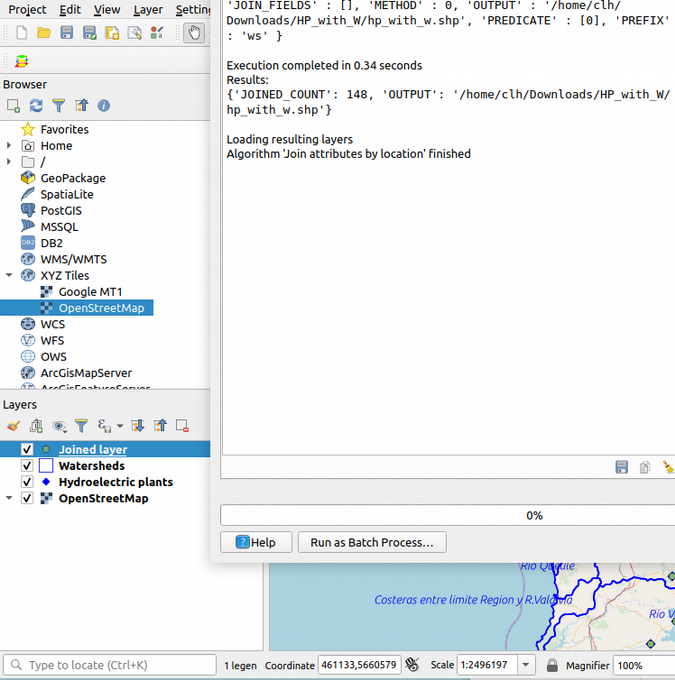This screenshot has height=680, width=675.
Task: Open a project with the folder icon
Action: click(x=44, y=33)
